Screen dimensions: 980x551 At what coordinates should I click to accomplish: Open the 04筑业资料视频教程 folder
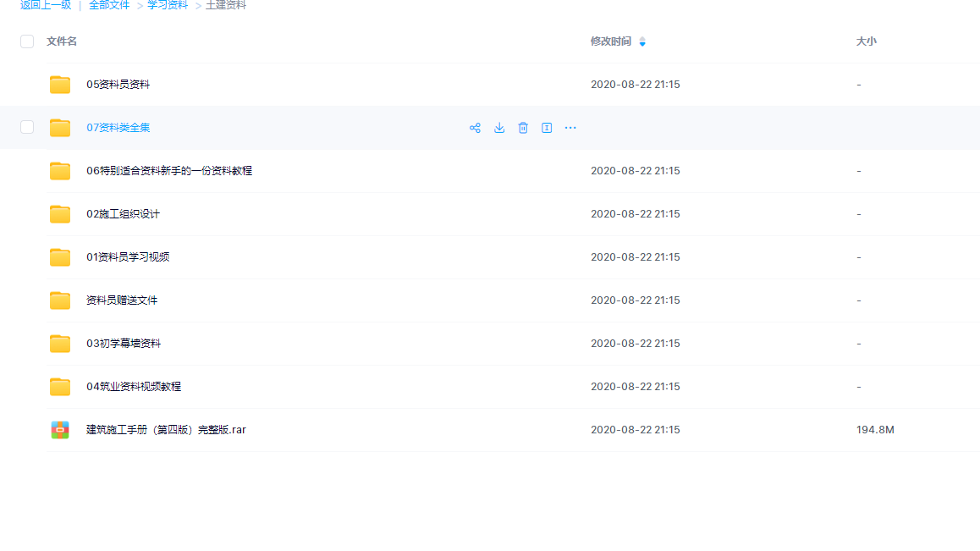134,387
